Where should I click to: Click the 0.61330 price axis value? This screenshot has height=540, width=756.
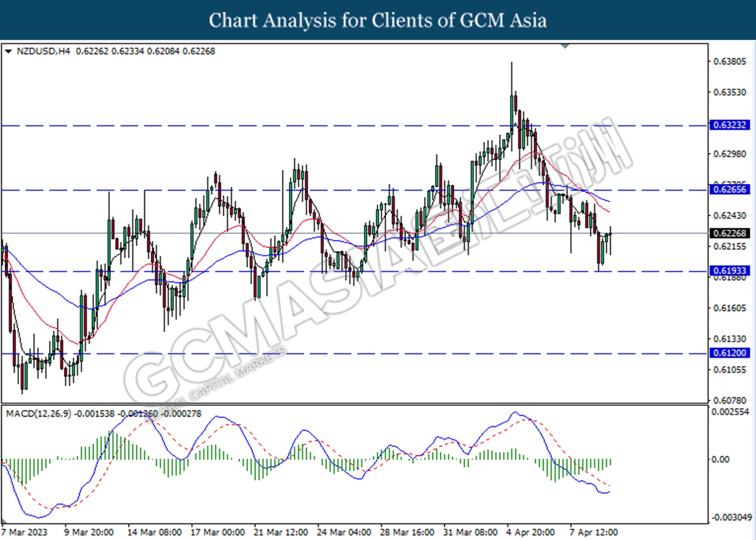[730, 339]
